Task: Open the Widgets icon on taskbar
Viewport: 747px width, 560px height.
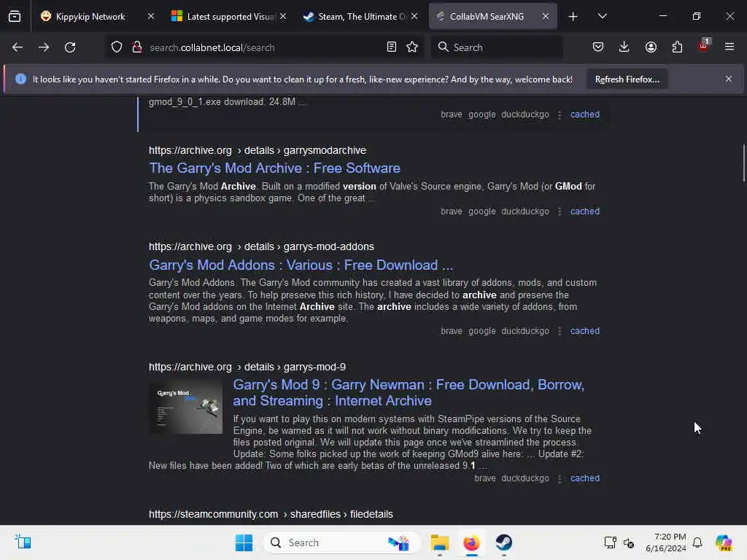Action: coord(23,542)
